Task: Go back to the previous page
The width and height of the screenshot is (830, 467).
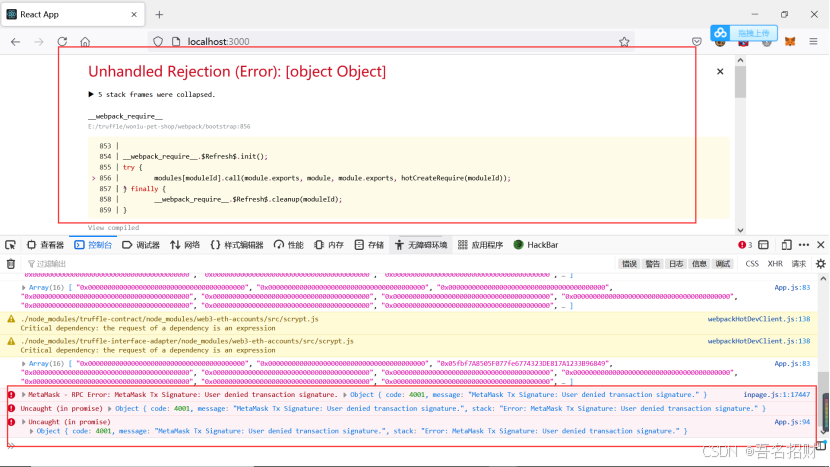Action: click(x=15, y=41)
